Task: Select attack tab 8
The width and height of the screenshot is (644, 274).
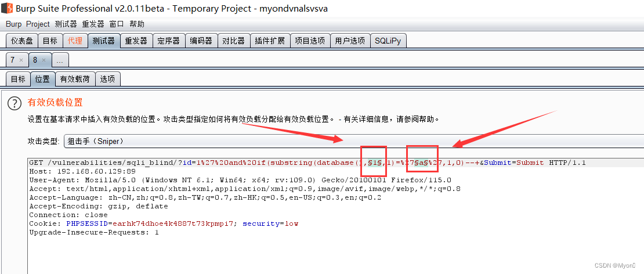Action: click(35, 60)
